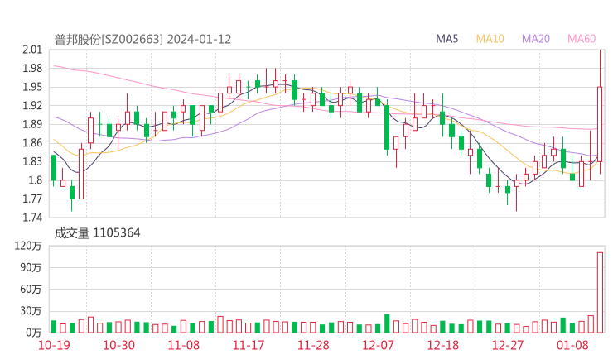Click the 120万 volume axis label
Screen dimensions: 613x364
click(x=28, y=246)
